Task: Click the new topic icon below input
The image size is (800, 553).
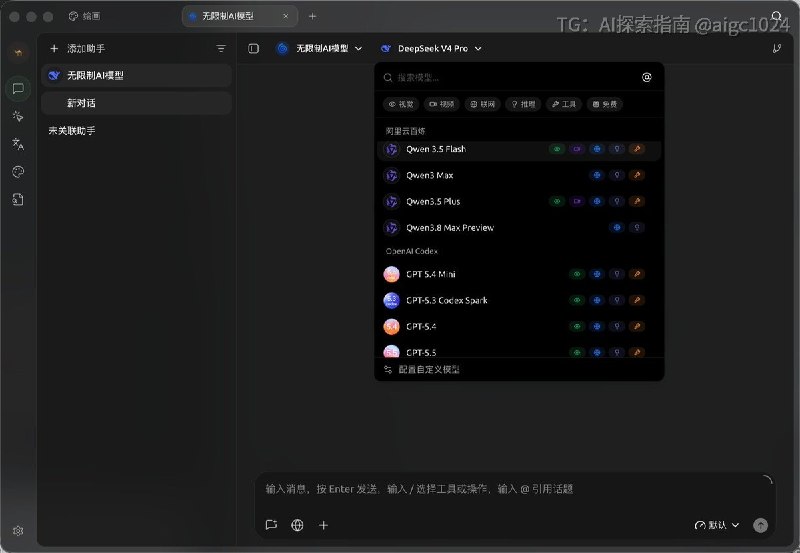Action: 271,524
